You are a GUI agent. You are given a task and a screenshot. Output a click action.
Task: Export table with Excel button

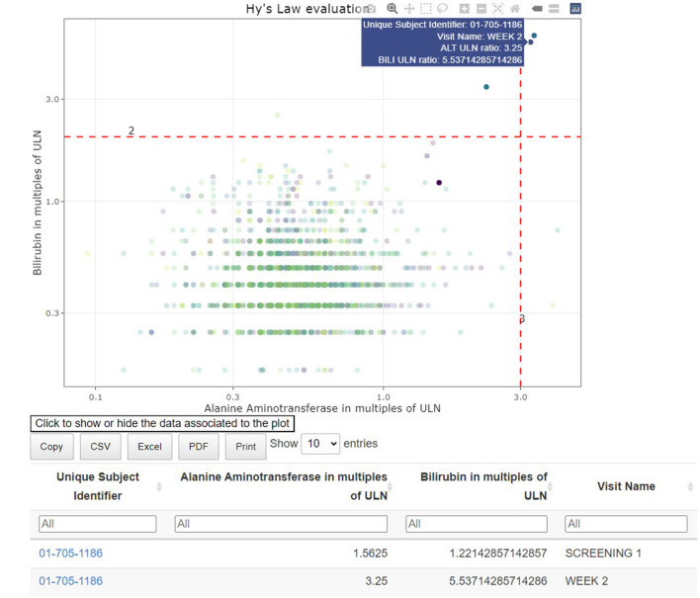point(149,447)
